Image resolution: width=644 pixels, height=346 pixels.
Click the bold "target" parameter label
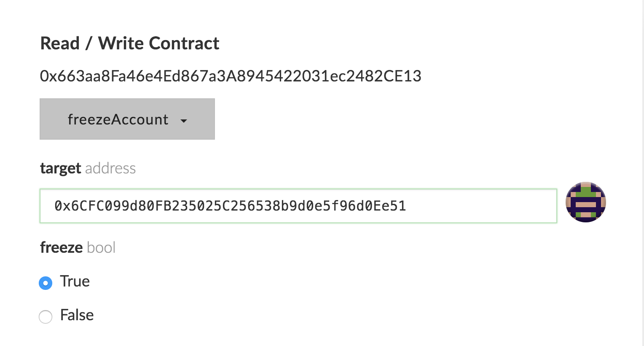(60, 168)
